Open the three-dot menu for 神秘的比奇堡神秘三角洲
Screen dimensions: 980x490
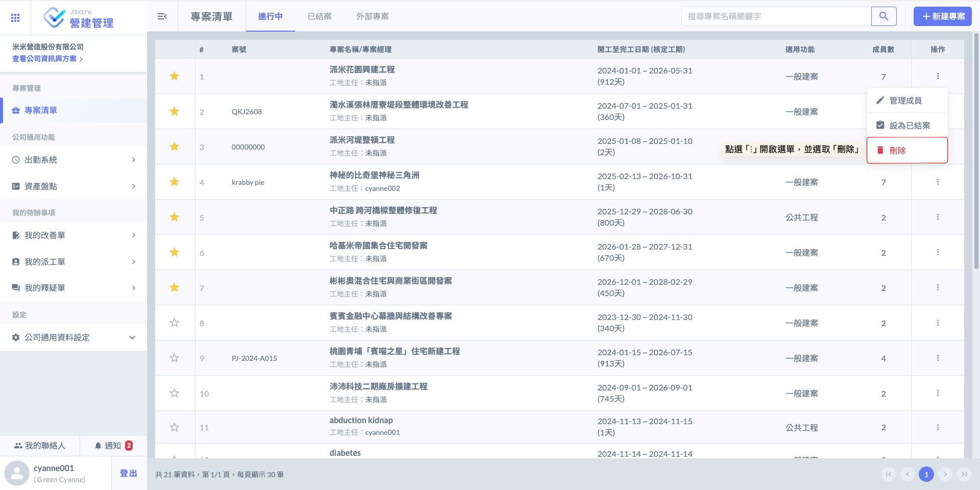938,182
